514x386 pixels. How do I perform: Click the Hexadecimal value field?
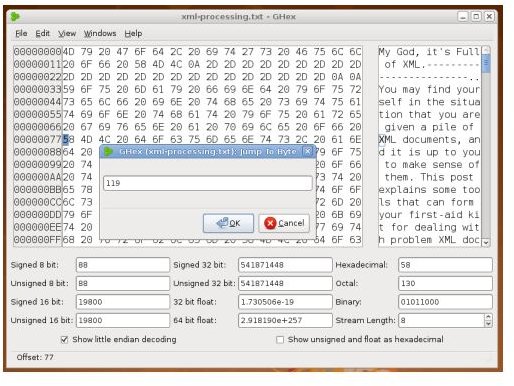pyautogui.click(x=445, y=265)
